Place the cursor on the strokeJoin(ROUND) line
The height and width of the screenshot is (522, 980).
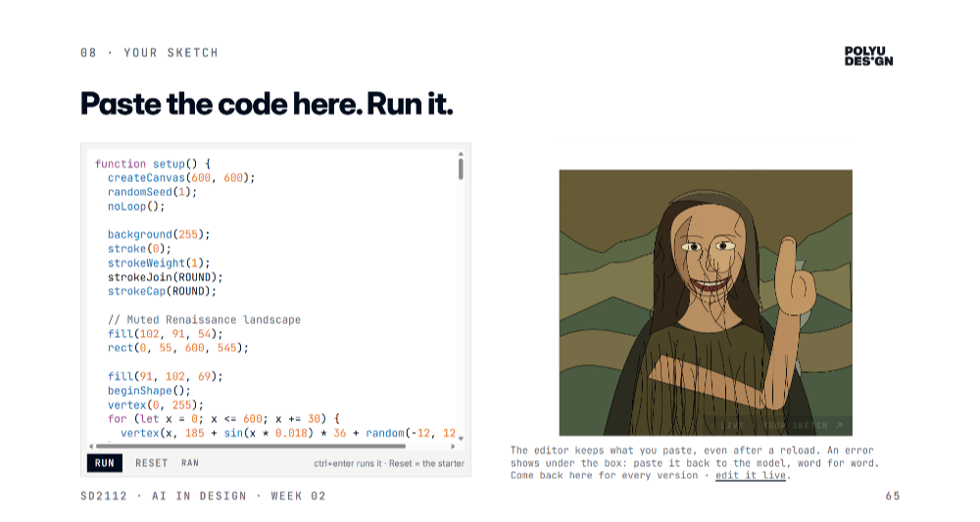[x=165, y=277]
